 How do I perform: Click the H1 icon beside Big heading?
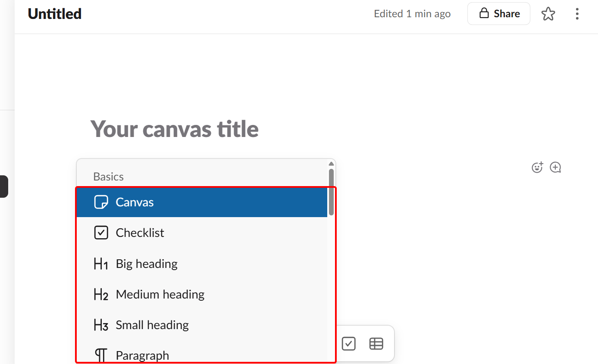point(100,263)
